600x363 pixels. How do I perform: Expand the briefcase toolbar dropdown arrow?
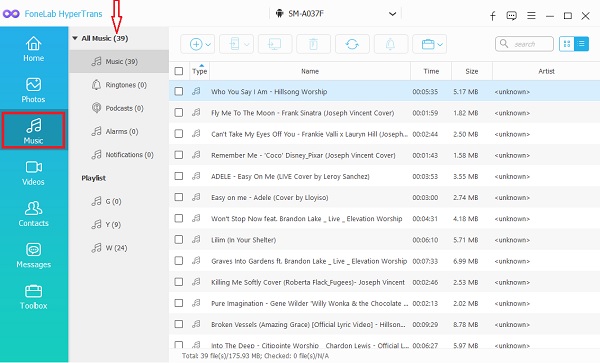point(440,45)
